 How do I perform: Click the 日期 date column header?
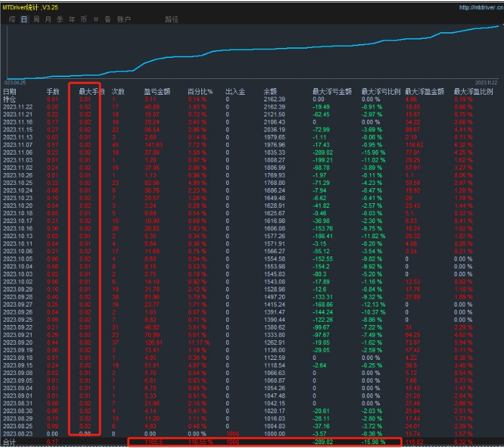[10, 91]
